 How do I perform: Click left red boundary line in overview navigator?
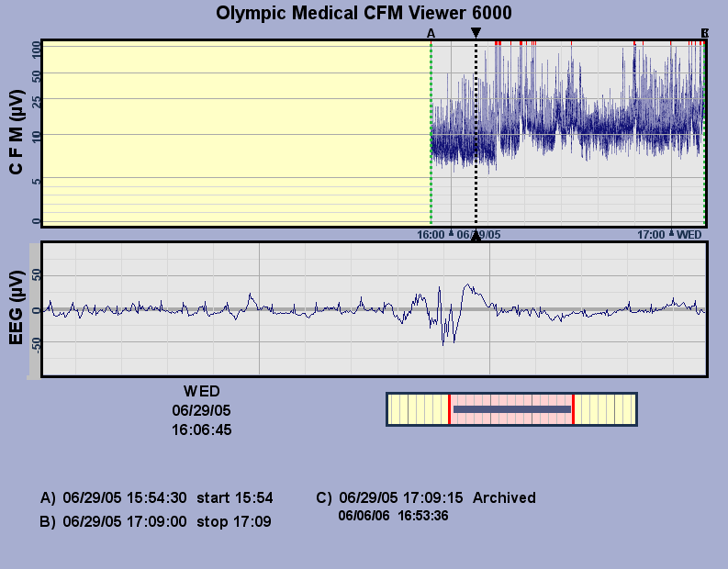[449, 409]
